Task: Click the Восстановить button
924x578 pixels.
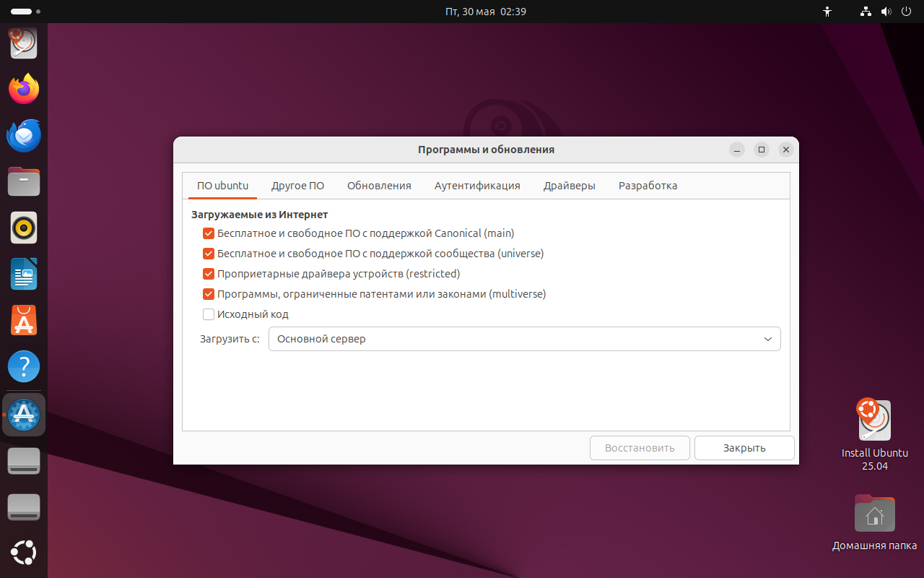Action: tap(640, 448)
